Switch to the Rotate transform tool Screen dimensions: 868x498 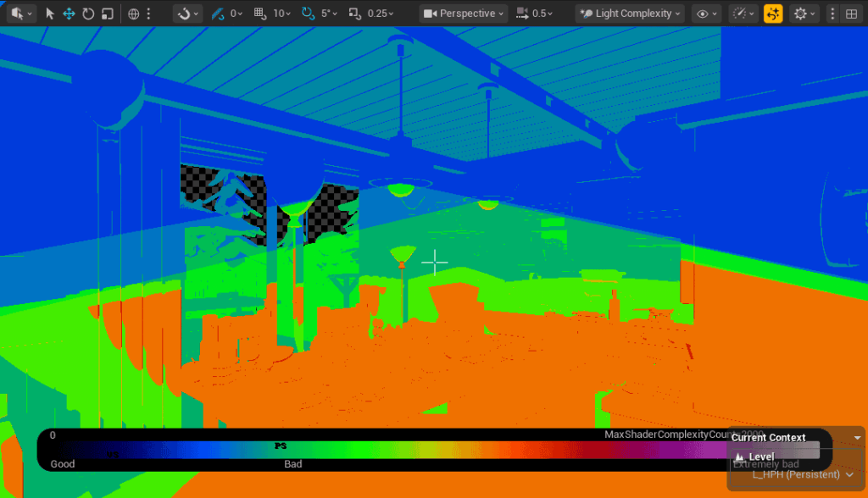[88, 14]
